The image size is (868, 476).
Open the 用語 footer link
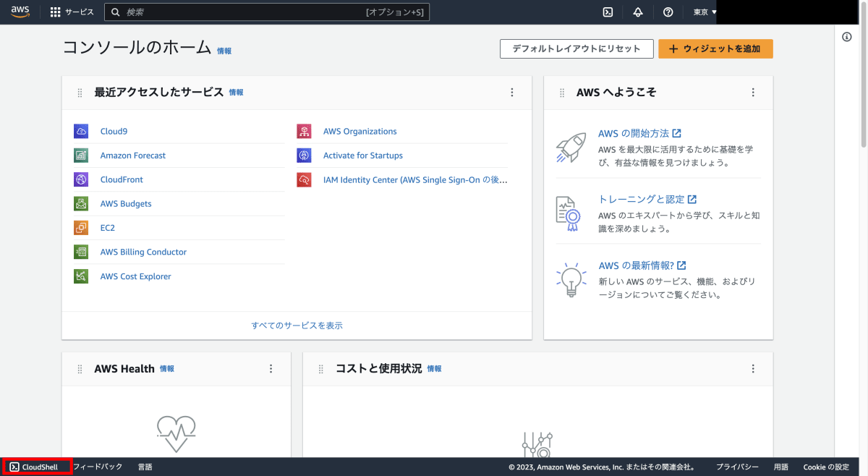[781, 467]
